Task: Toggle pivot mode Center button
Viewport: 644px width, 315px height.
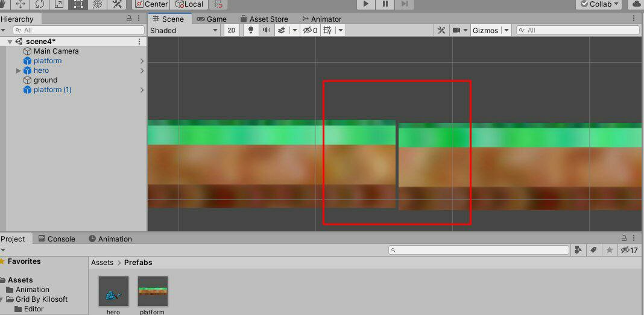Action: click(151, 4)
